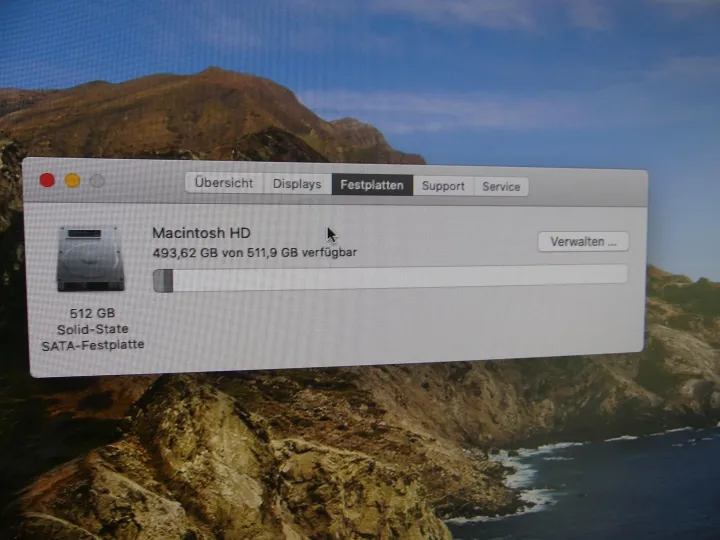The width and height of the screenshot is (720, 540).
Task: Click the storage usage bar
Action: 390,278
